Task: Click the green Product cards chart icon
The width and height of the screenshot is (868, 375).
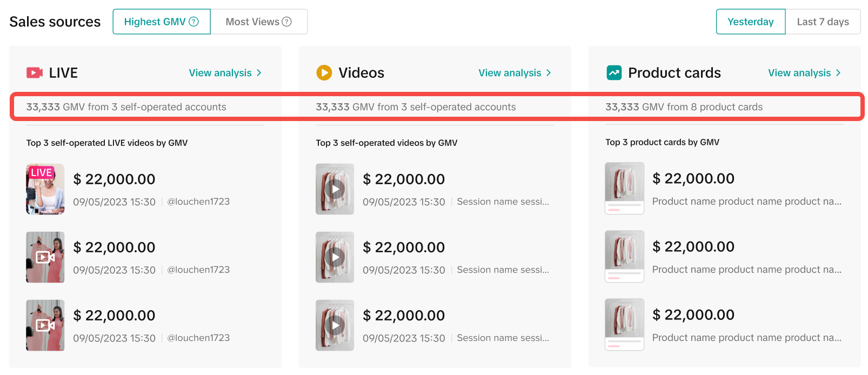Action: click(614, 72)
